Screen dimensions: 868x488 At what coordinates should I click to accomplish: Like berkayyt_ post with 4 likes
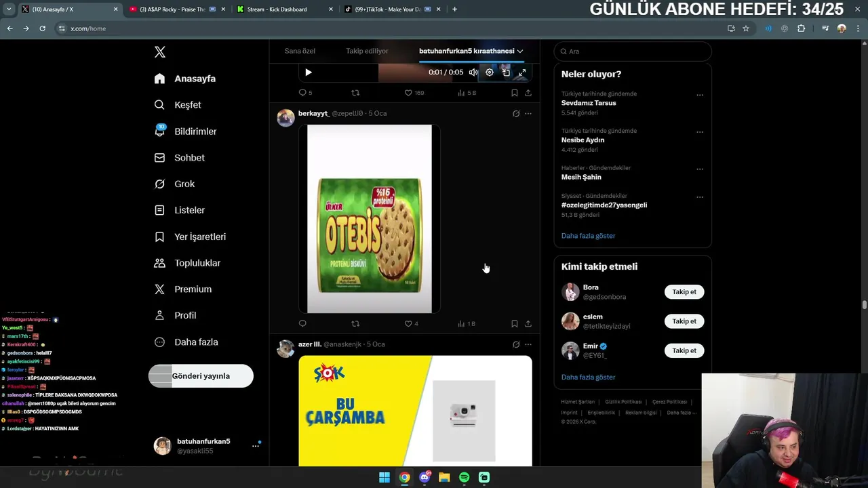411,324
